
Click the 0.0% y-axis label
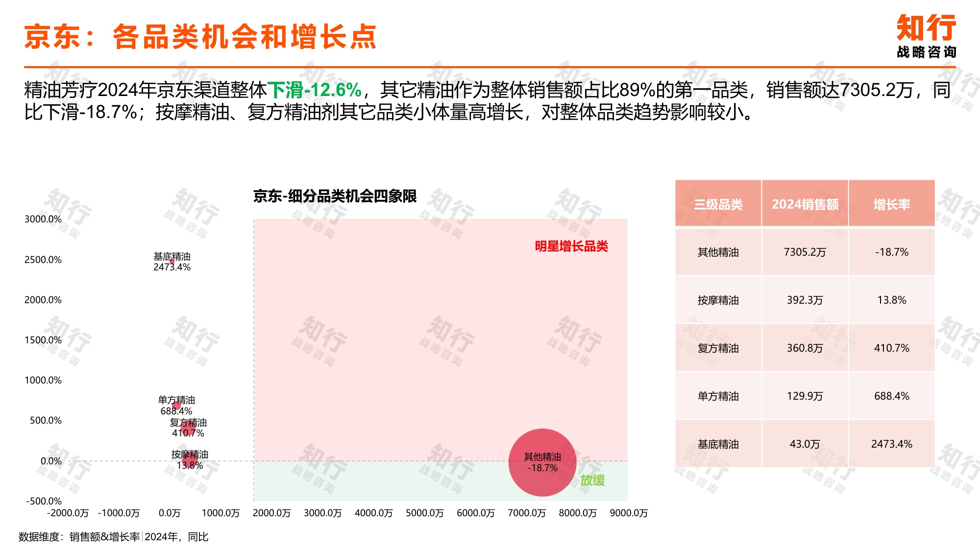point(51,461)
